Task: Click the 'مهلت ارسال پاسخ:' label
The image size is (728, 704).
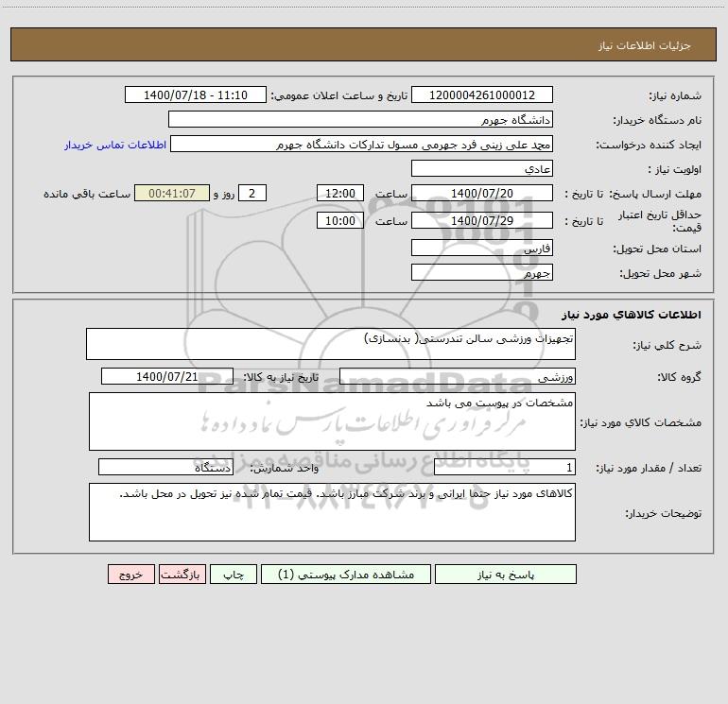Action: coord(655,194)
